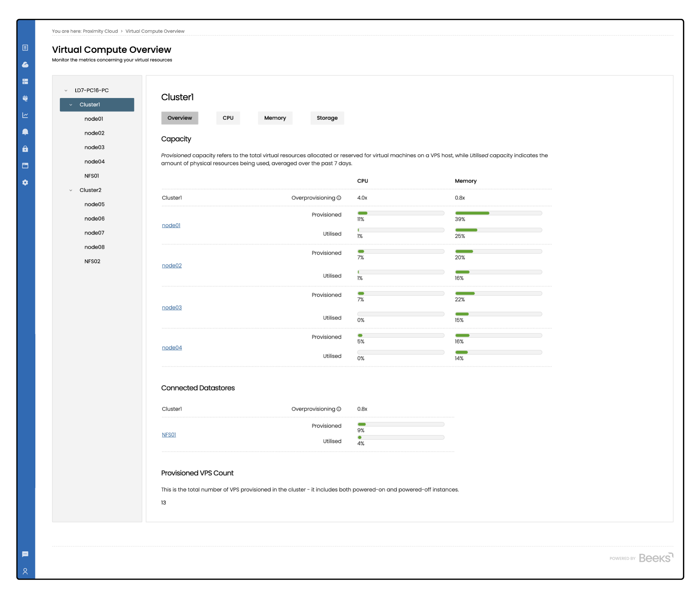Viewport: 700px width, 593px height.
Task: Select node06 in the tree
Action: tap(94, 219)
